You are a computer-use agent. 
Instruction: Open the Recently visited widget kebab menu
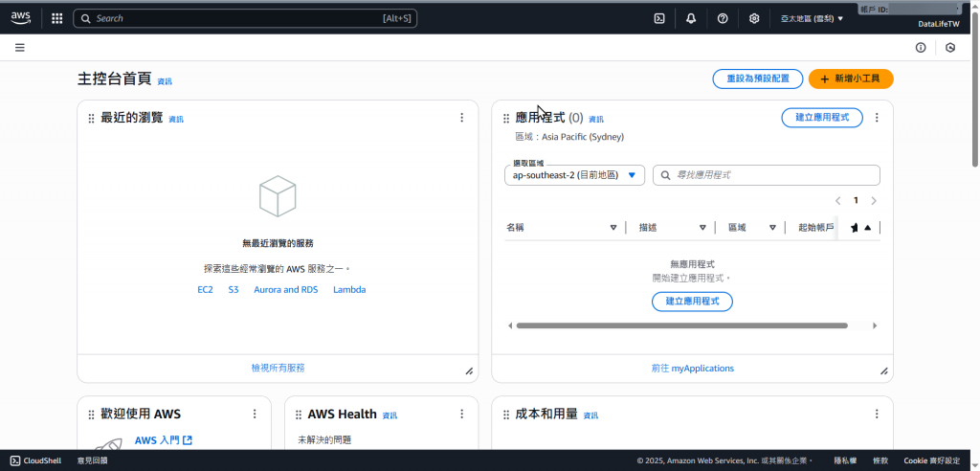pos(462,118)
